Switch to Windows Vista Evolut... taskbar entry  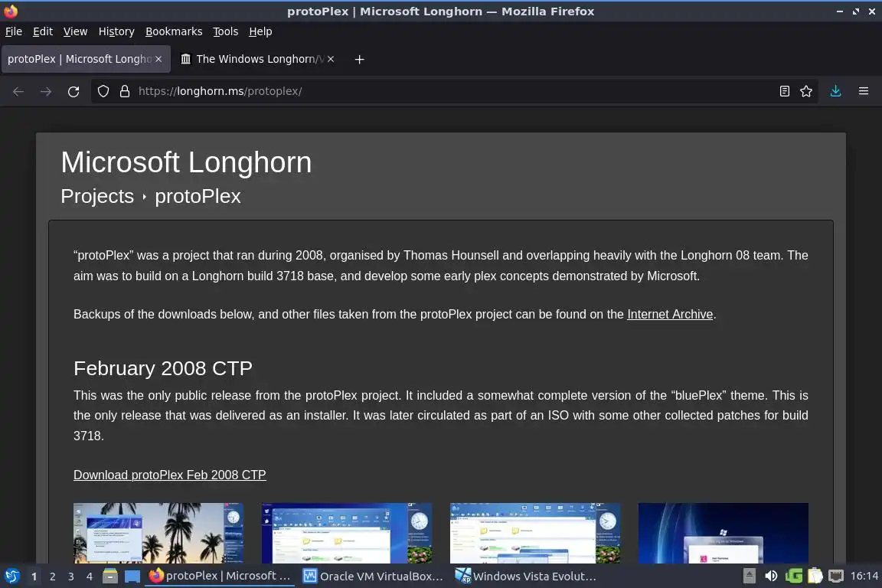pyautogui.click(x=526, y=577)
